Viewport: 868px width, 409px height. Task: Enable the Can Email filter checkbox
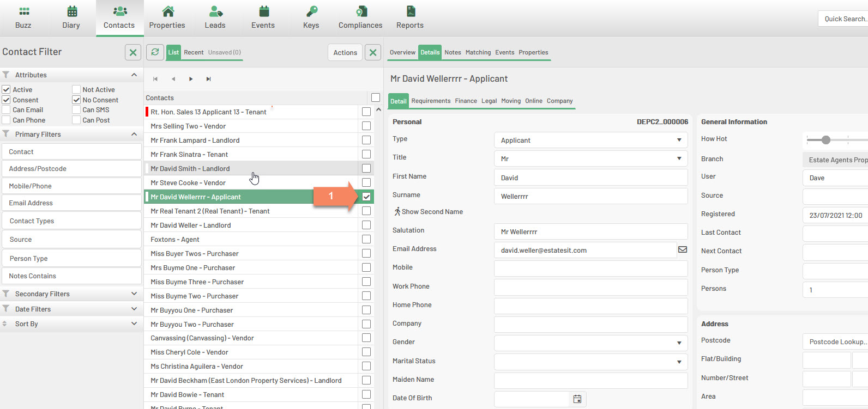tap(7, 110)
